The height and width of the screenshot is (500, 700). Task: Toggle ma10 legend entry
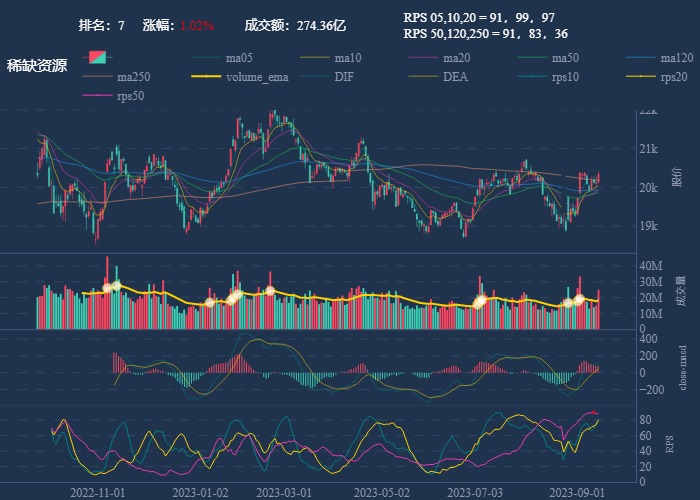click(348, 58)
